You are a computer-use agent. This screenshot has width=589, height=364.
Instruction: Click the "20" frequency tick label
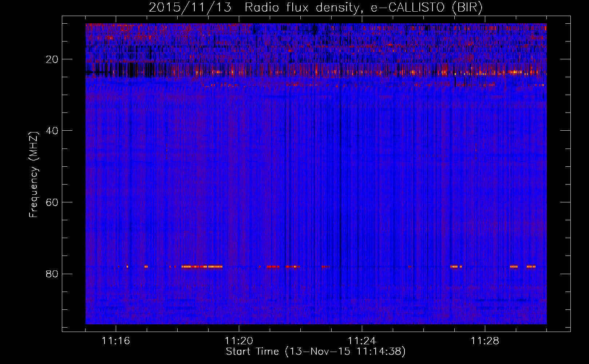53,59
